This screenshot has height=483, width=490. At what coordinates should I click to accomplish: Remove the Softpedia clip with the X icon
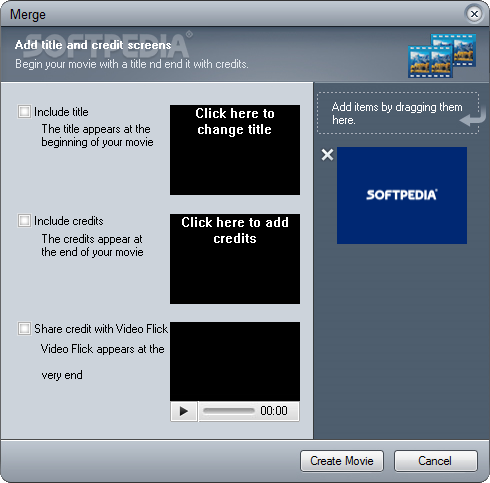pos(327,155)
